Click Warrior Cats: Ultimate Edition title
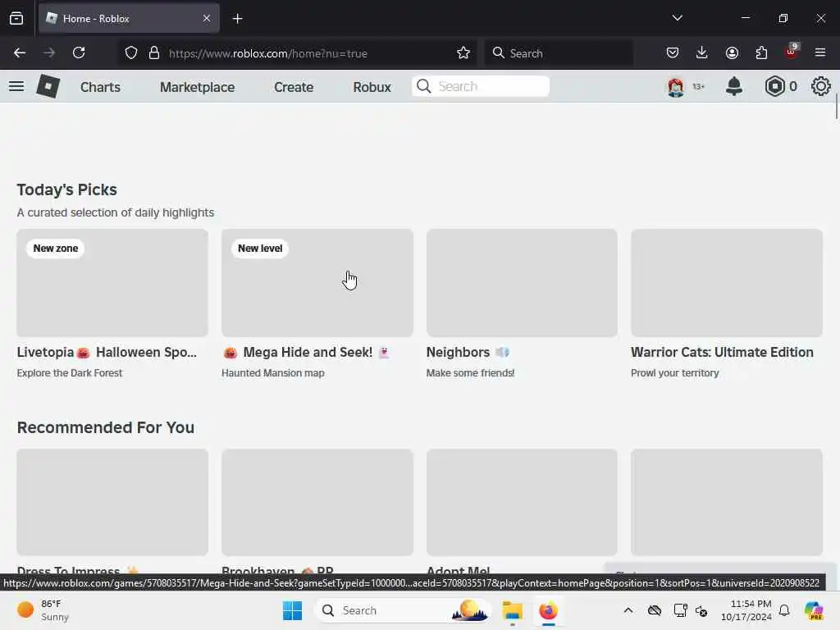 pyautogui.click(x=722, y=352)
